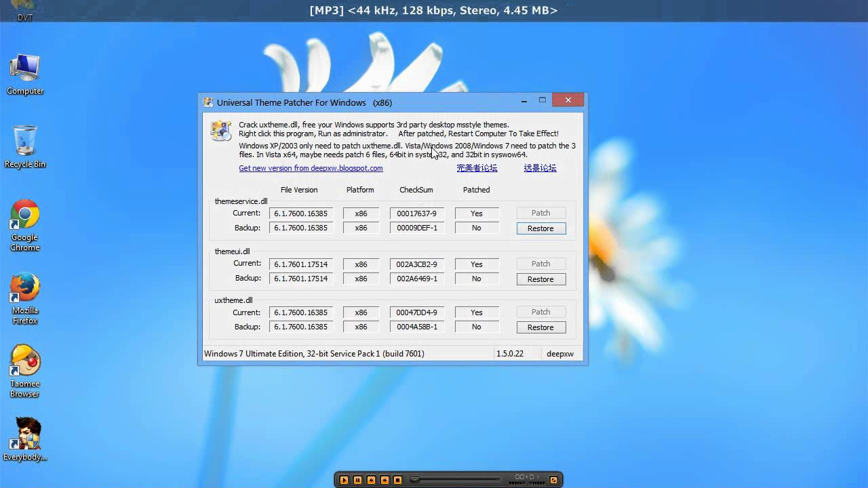The height and width of the screenshot is (488, 868).
Task: Click themeservice.dll current Patched Yes field
Action: pos(477,213)
